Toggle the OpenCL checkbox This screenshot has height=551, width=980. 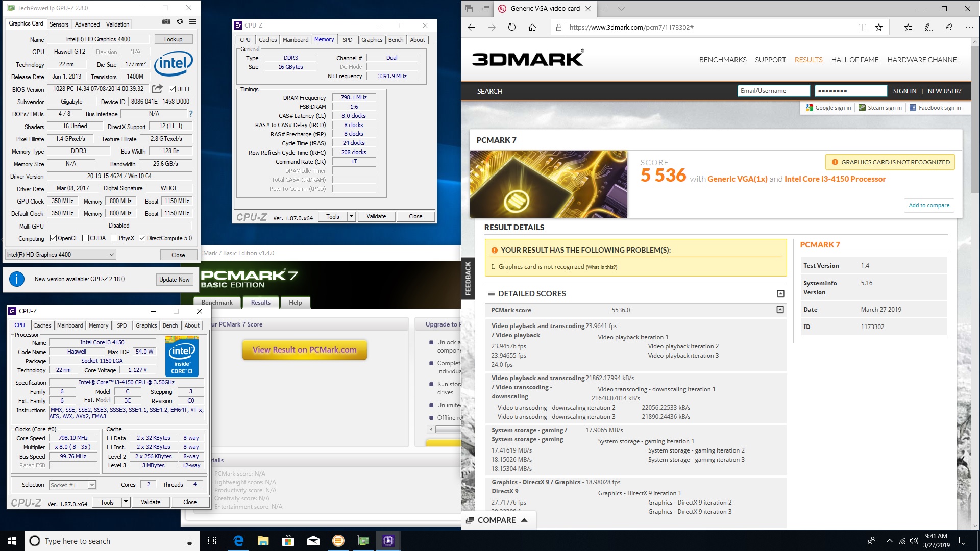[53, 238]
